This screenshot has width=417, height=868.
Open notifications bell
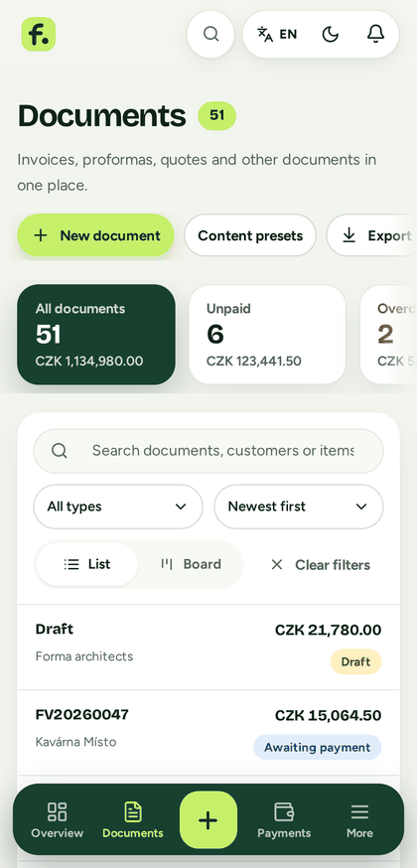[375, 35]
